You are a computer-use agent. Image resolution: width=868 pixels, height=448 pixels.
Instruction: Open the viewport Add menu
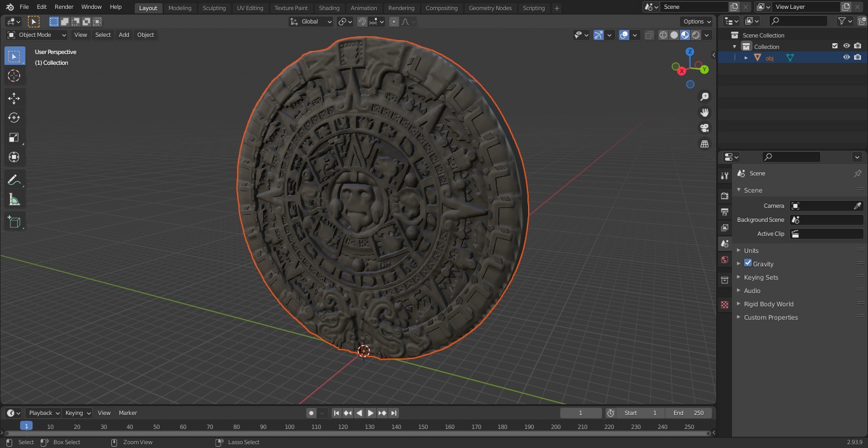[x=124, y=35]
